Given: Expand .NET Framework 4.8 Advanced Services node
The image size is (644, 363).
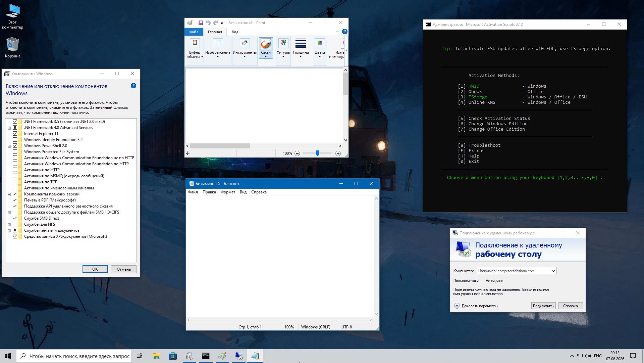Looking at the screenshot, I should pos(9,128).
